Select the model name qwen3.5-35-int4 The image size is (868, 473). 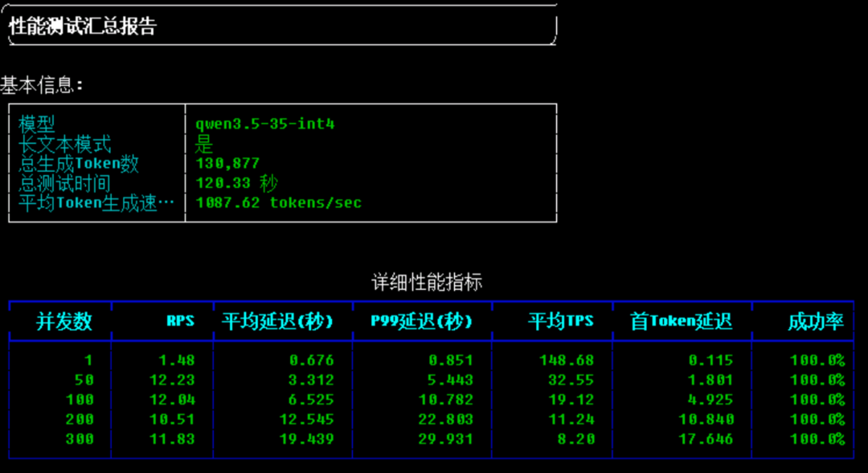(x=264, y=124)
